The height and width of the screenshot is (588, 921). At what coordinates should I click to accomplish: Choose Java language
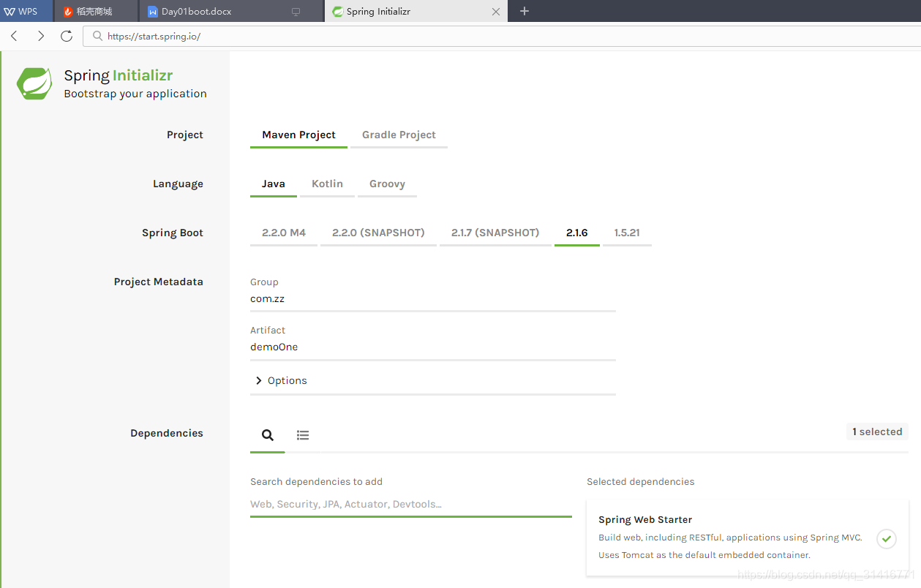point(274,184)
